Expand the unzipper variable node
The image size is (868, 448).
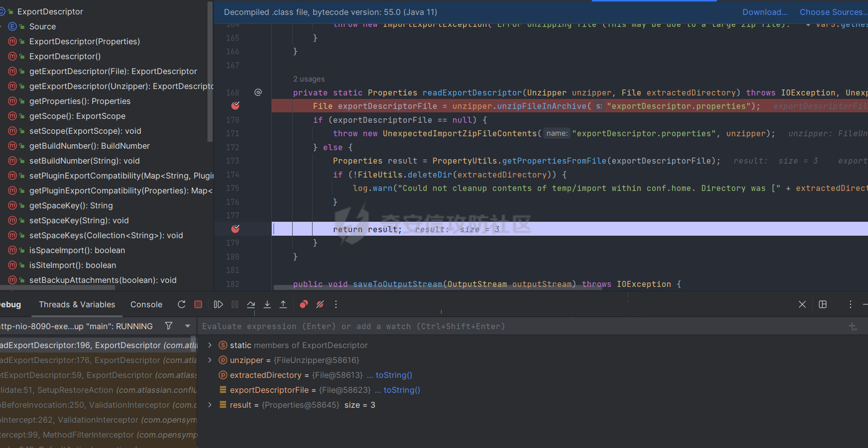[x=210, y=360]
